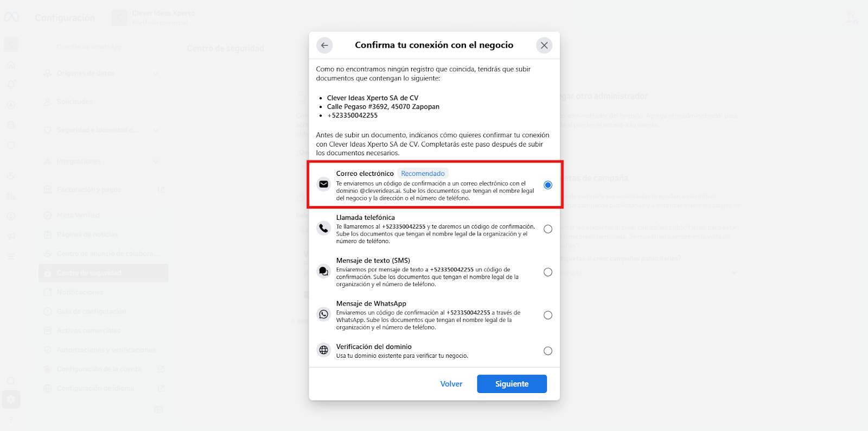
Task: Click the WhatsApp logo icon
Action: point(324,314)
